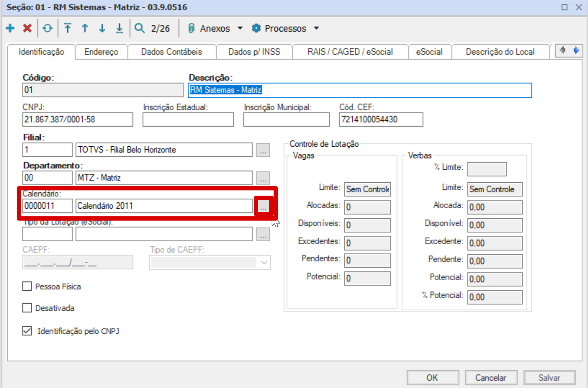Switch to the Identificação tab
This screenshot has height=388, width=588.
coord(41,52)
